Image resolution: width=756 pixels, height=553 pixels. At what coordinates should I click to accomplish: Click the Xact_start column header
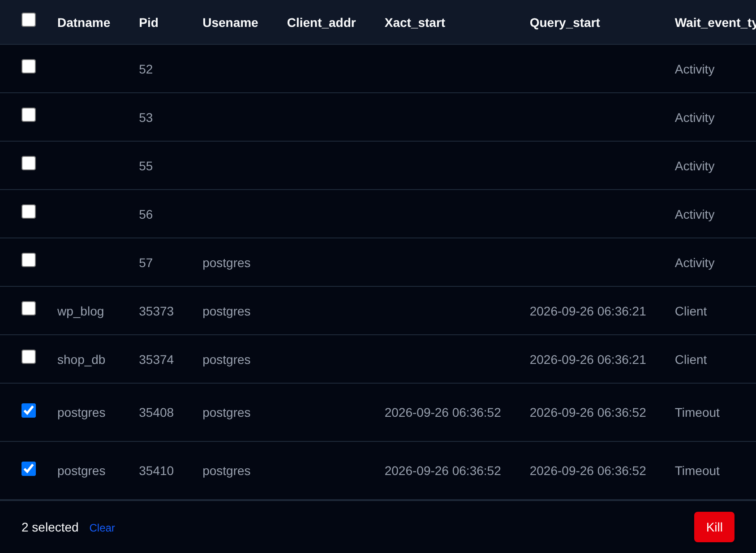[415, 23]
